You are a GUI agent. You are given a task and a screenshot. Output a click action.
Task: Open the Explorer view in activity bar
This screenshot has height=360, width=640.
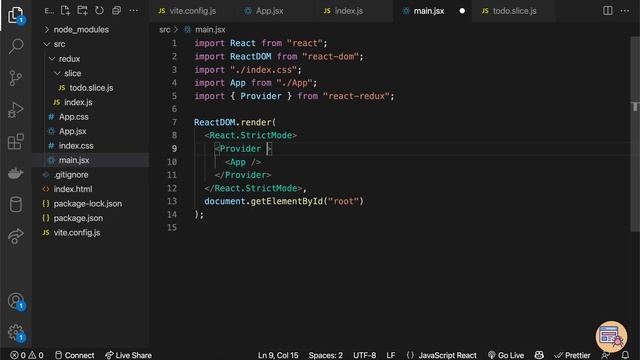(16, 15)
